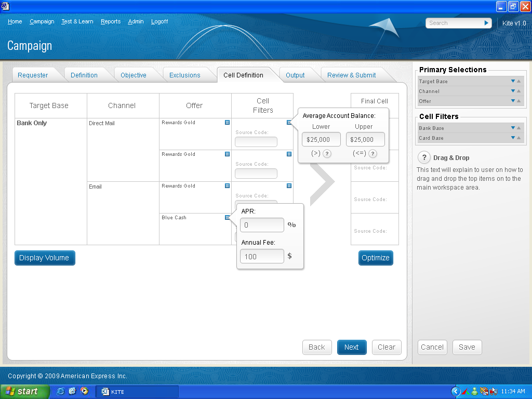532x399 pixels.
Task: Click the help icon under Lower balance
Action: tap(327, 153)
